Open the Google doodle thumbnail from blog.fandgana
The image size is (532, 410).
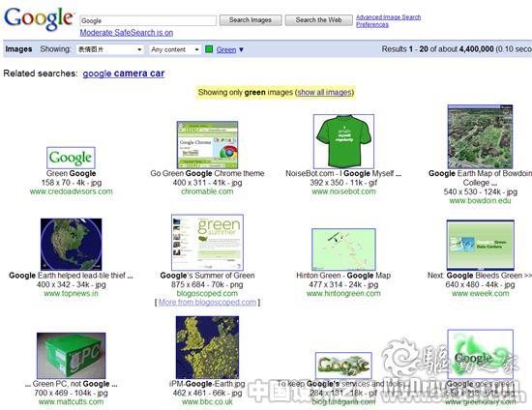pyautogui.click(x=343, y=366)
